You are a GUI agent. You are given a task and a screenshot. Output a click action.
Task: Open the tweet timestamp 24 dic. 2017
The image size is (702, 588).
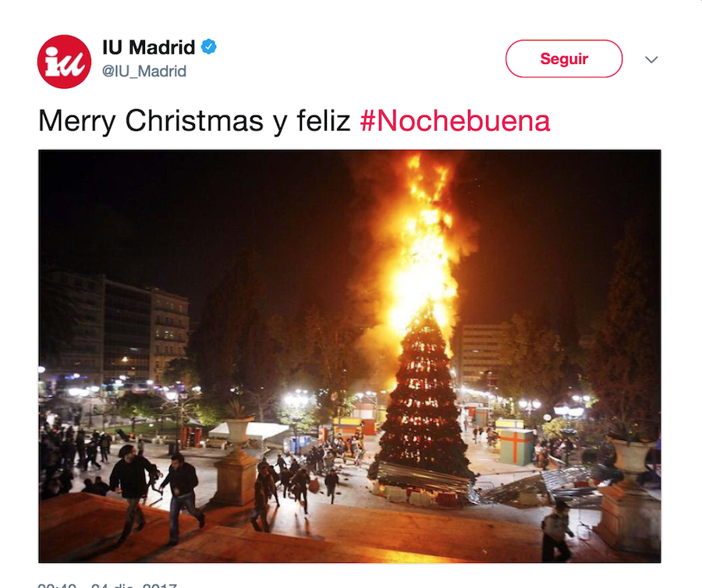[x=108, y=584]
